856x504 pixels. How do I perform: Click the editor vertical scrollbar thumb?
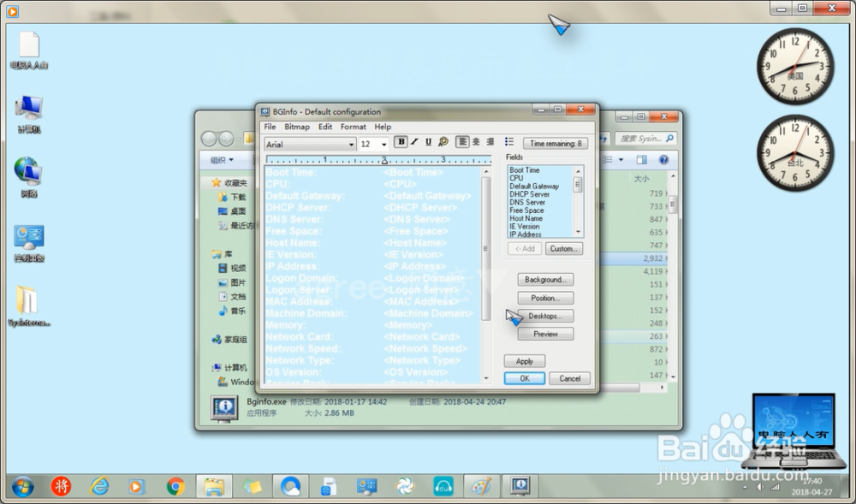(x=485, y=249)
